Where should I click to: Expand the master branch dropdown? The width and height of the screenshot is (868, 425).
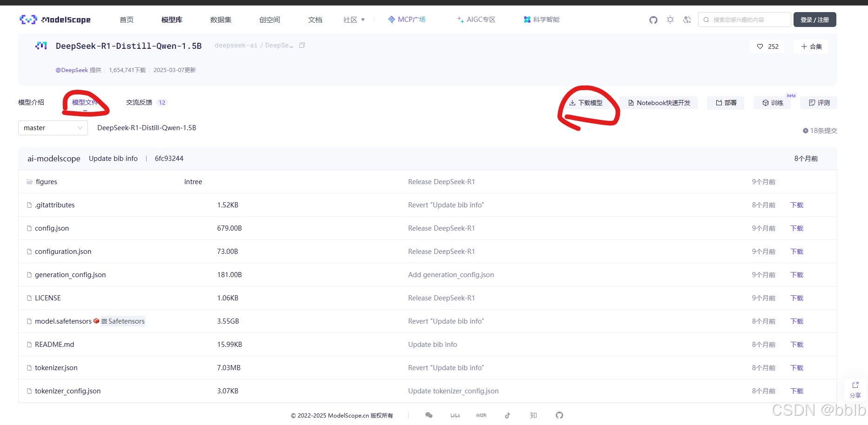click(53, 128)
